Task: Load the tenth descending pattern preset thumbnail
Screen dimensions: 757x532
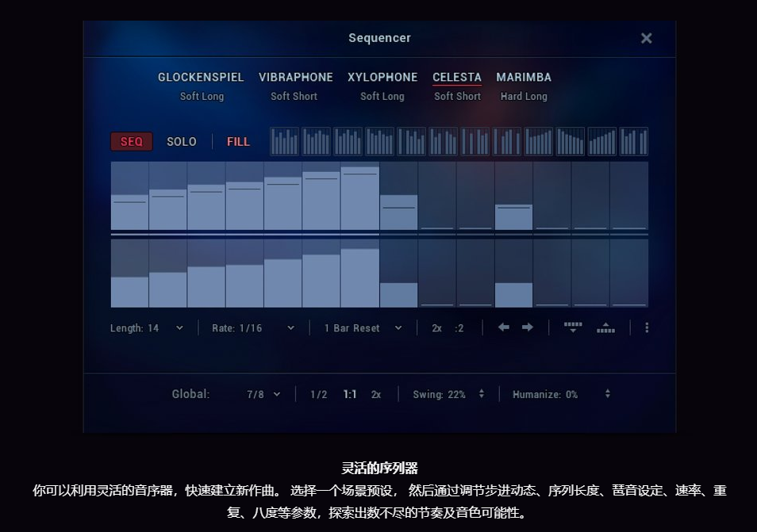Action: [x=571, y=141]
